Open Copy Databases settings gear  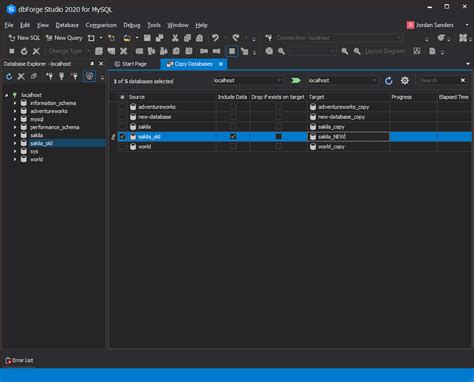point(405,81)
